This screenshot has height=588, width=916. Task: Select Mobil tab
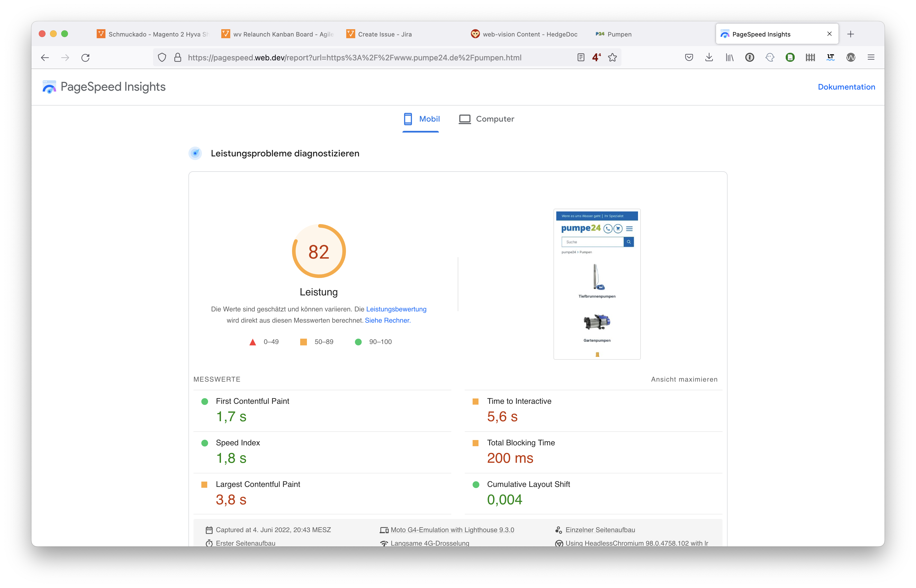[x=421, y=119]
